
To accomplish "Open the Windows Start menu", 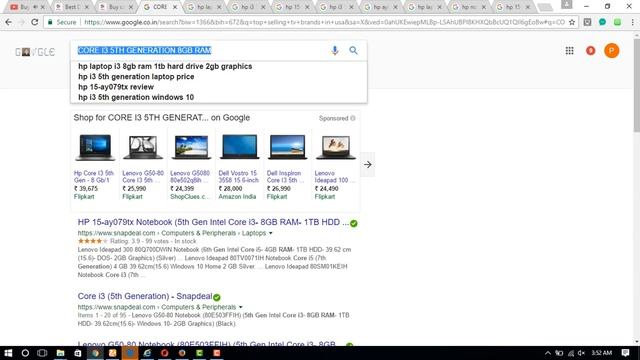I will coord(8,353).
